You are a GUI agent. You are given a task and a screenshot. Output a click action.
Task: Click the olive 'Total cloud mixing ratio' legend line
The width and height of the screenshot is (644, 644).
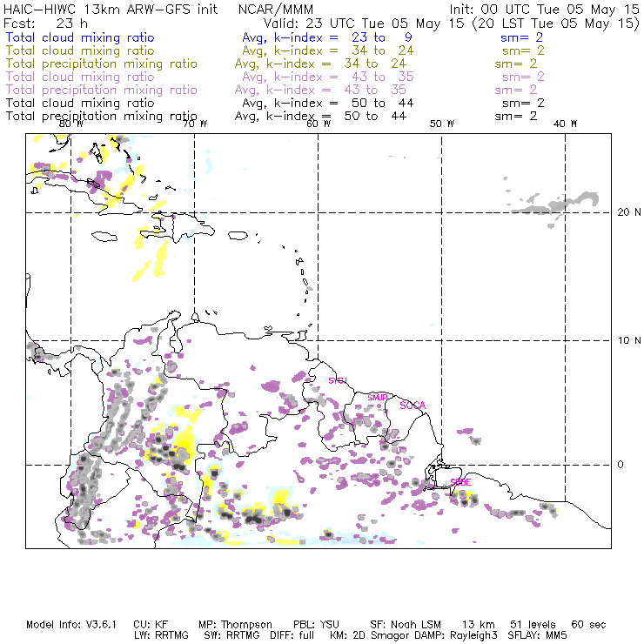80,50
